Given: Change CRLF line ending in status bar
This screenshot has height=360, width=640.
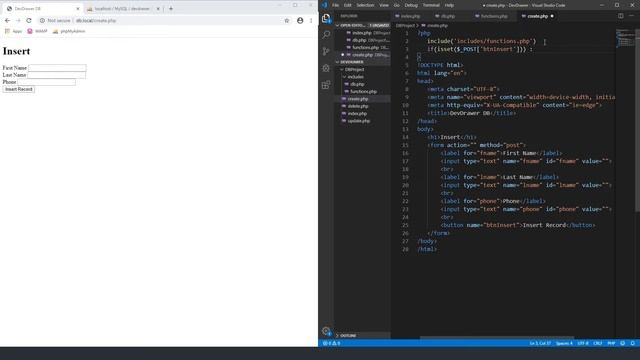Looking at the screenshot, I should (x=598, y=343).
